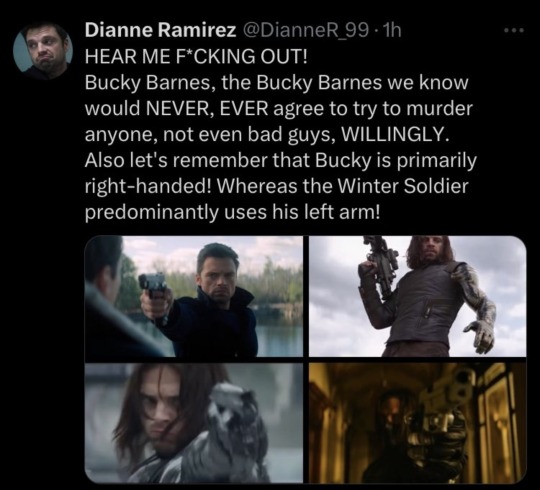This screenshot has width=540, height=490.
Task: Click the line starting "Also let's remember"
Action: point(281,161)
